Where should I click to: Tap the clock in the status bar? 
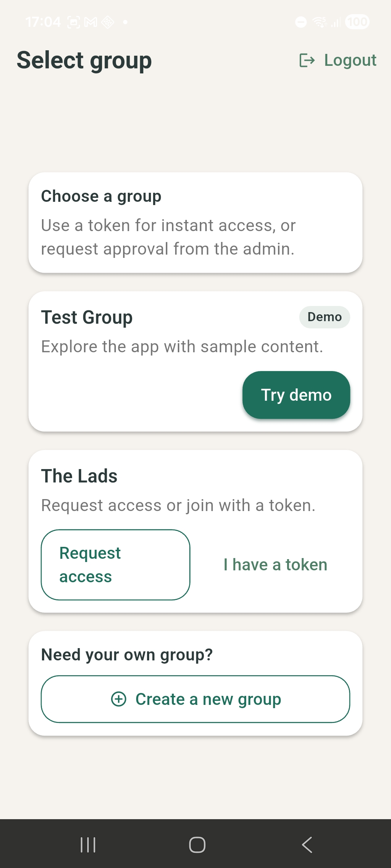(43, 22)
